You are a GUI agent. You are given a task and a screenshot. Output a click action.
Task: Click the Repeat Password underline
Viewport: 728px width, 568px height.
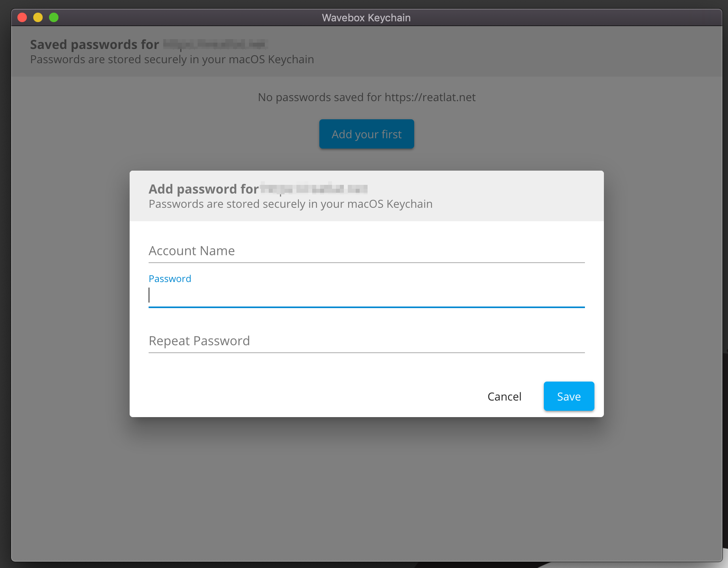pos(366,351)
